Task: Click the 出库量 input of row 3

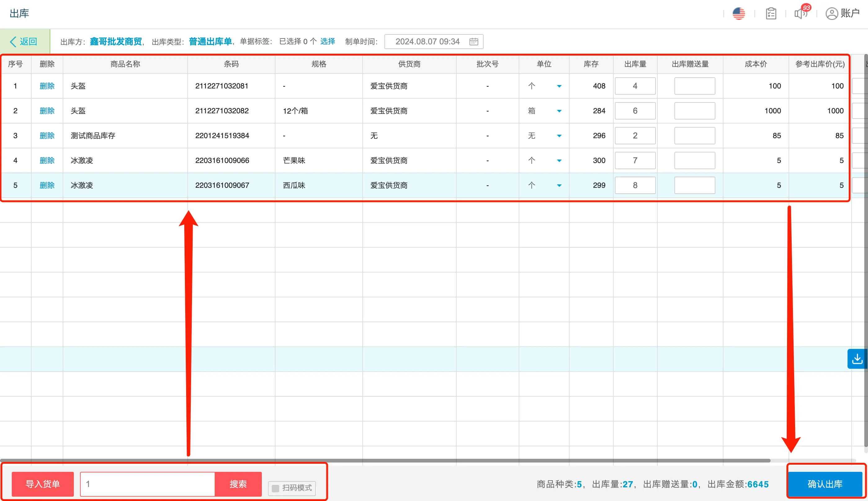Action: 635,136
